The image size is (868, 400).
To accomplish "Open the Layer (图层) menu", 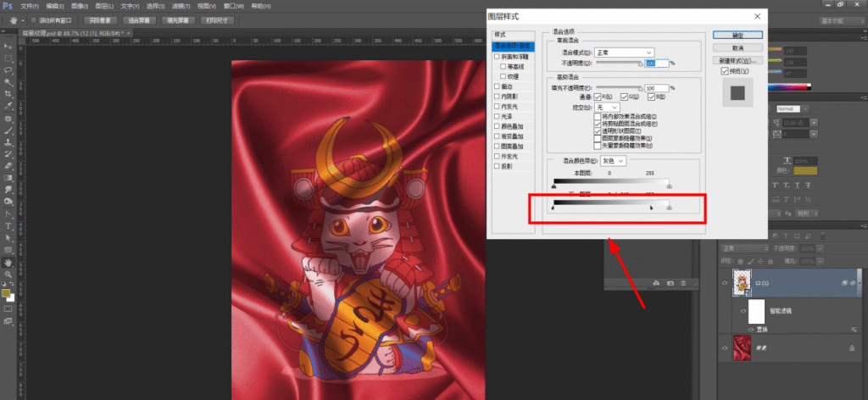I will (x=104, y=6).
